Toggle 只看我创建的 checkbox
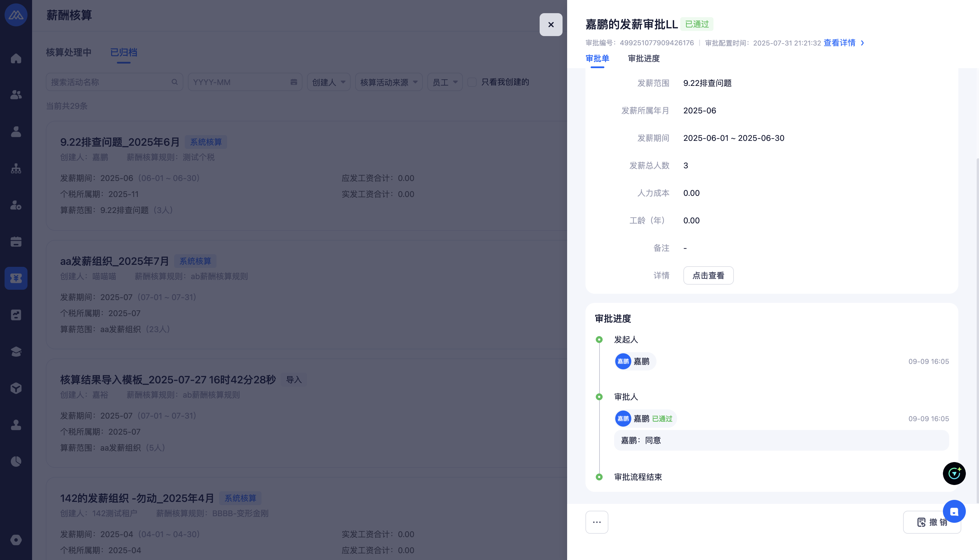 472,82
